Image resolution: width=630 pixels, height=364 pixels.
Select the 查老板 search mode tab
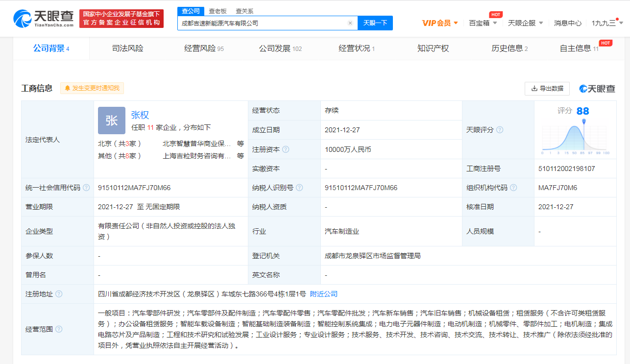click(x=218, y=11)
